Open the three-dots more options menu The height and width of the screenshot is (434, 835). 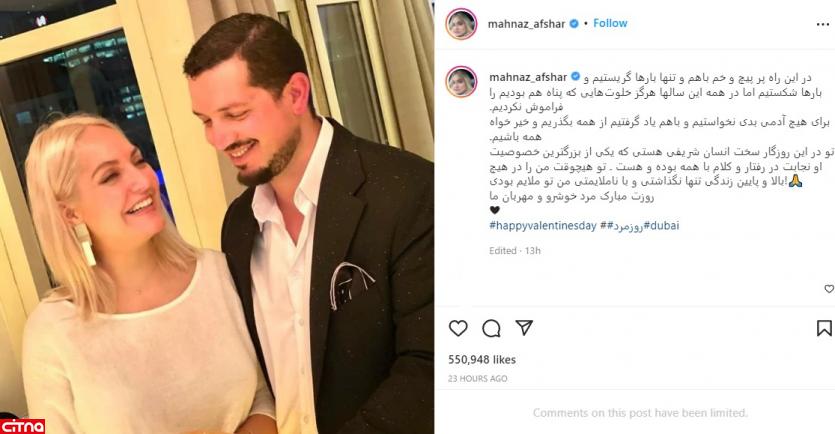[x=823, y=24]
